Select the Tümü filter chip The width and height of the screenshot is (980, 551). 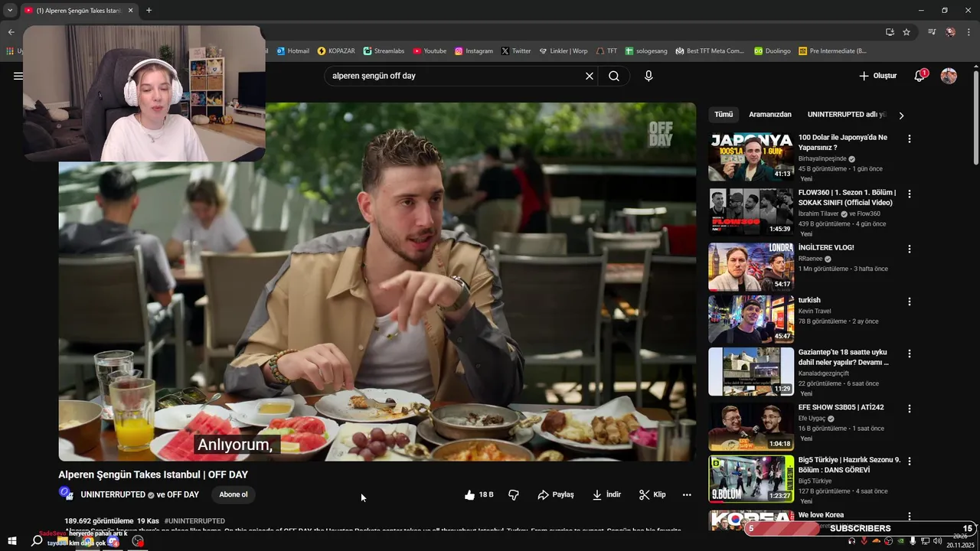(x=724, y=115)
